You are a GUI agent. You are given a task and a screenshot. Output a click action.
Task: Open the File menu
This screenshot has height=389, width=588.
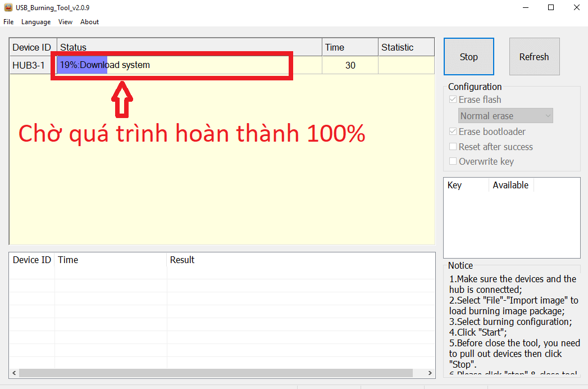pyautogui.click(x=8, y=22)
